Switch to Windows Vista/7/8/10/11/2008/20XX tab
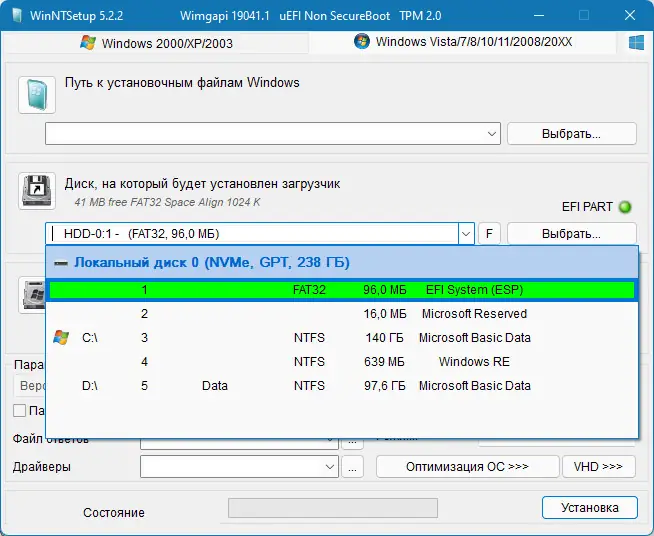The width and height of the screenshot is (654, 536). coord(463,42)
